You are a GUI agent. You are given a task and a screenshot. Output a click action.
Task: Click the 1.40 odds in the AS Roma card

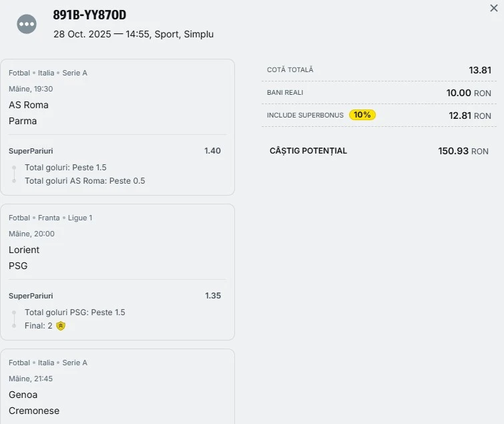212,151
